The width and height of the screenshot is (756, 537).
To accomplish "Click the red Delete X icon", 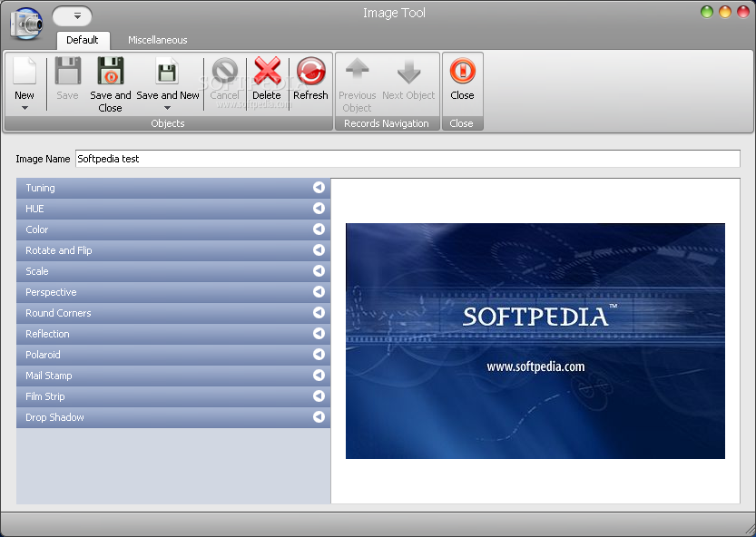I will (267, 71).
